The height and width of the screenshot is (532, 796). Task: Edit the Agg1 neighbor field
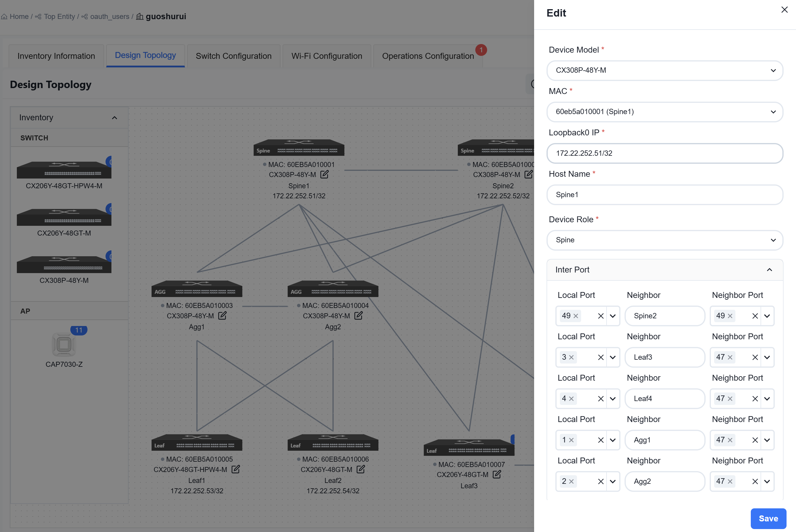pos(665,440)
